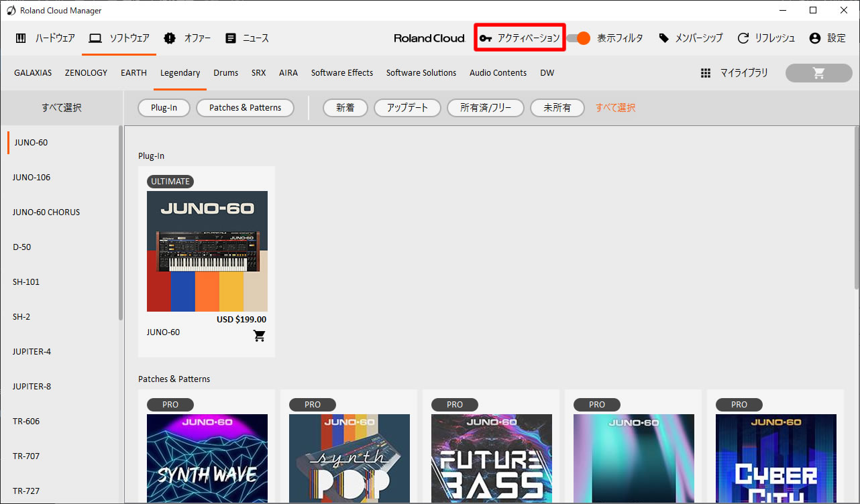Screen dimensions: 860x504
Task: Open the News (ニュース) tab
Action: coord(247,38)
